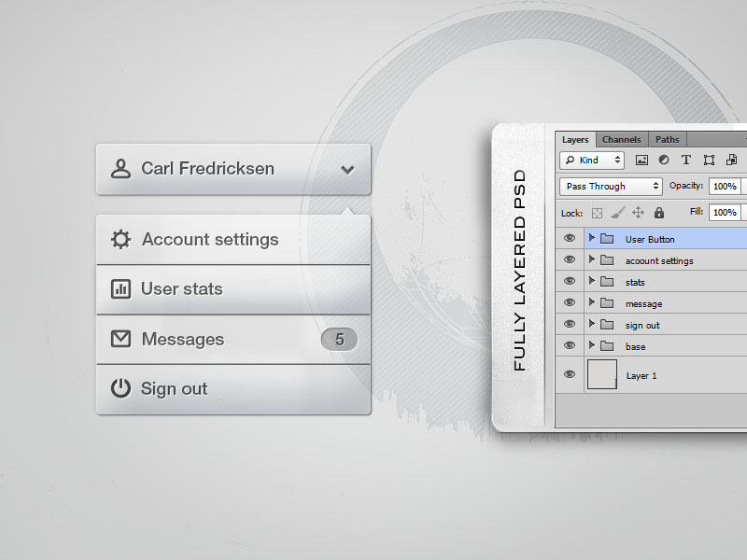Viewport: 747px width, 560px height.
Task: Select the 'User Button' layer name
Action: (x=650, y=240)
